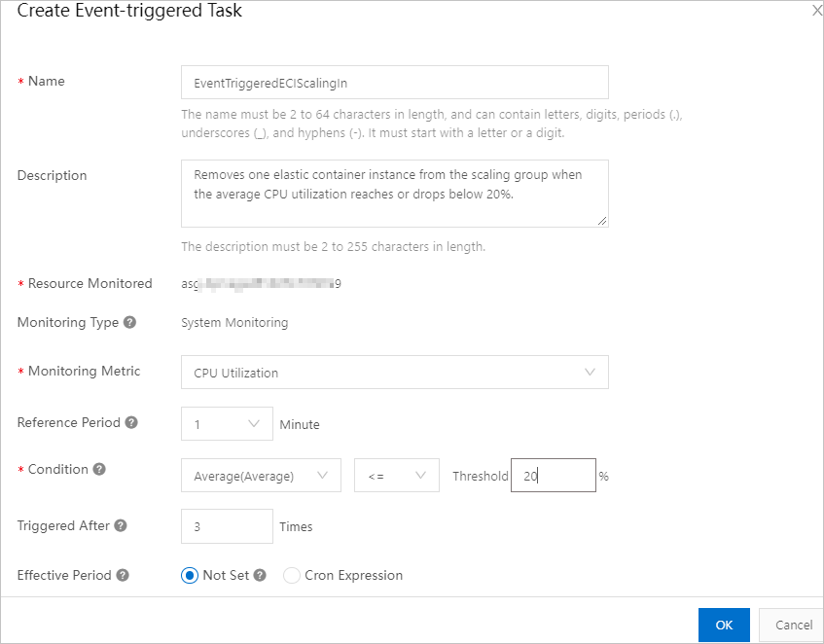Screen dimensions: 824x644
Task: Choose the Cron Expression radio option
Action: pos(292,576)
